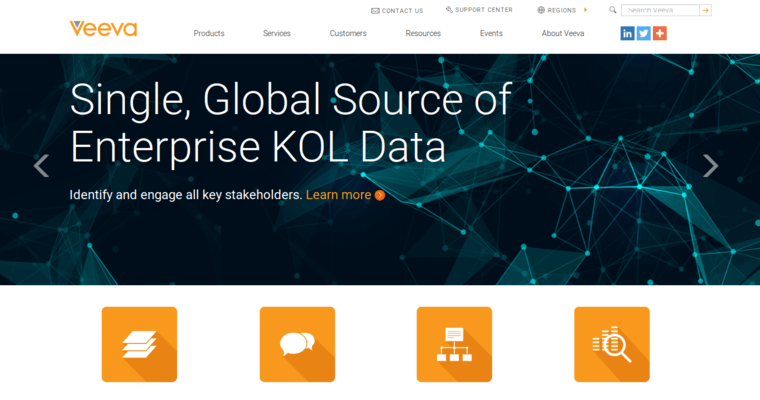Image resolution: width=760 pixels, height=400 pixels.
Task: Open the LinkedIn social icon
Action: point(628,33)
